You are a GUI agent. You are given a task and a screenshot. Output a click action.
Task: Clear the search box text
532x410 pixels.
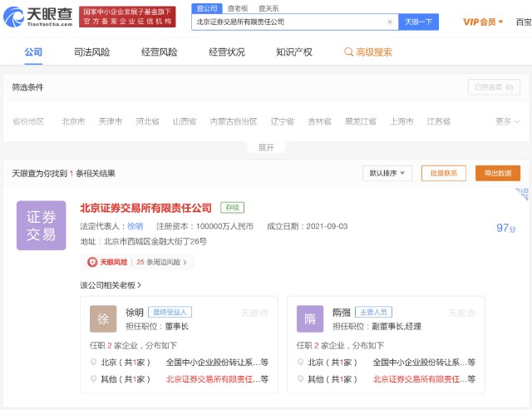click(390, 22)
